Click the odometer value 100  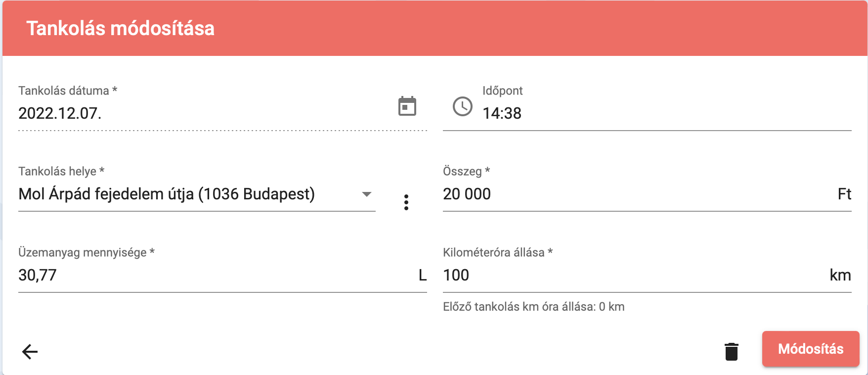(456, 275)
